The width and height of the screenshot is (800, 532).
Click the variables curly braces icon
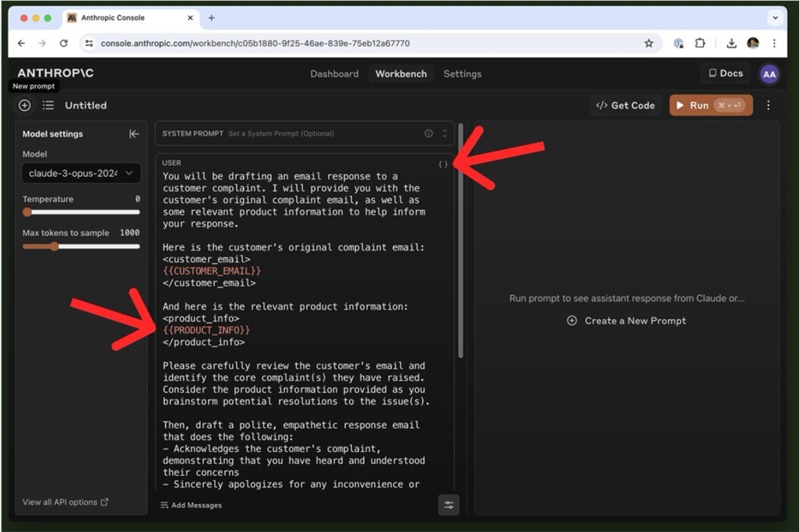(x=443, y=164)
